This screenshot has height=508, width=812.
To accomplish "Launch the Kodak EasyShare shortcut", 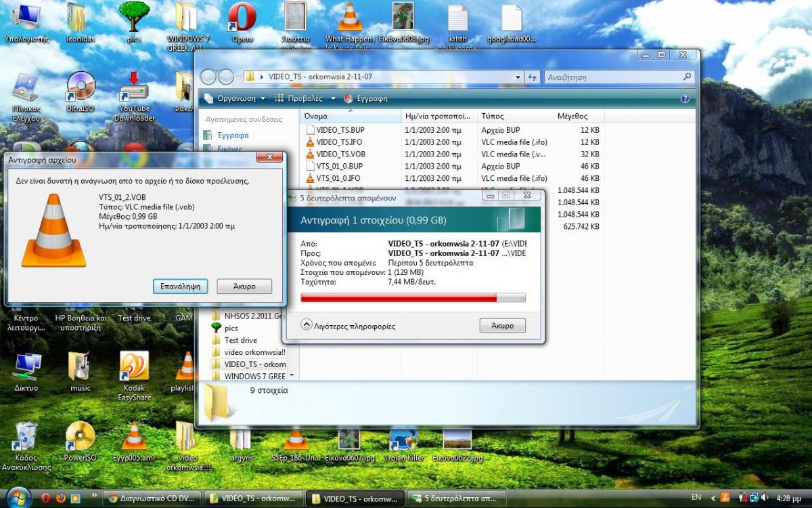I will pyautogui.click(x=134, y=376).
